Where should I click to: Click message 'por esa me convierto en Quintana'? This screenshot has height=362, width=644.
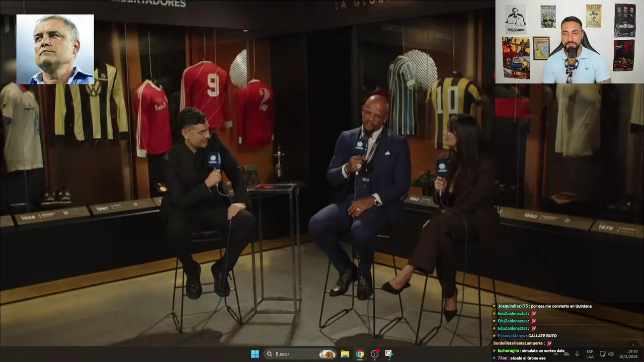pyautogui.click(x=561, y=306)
